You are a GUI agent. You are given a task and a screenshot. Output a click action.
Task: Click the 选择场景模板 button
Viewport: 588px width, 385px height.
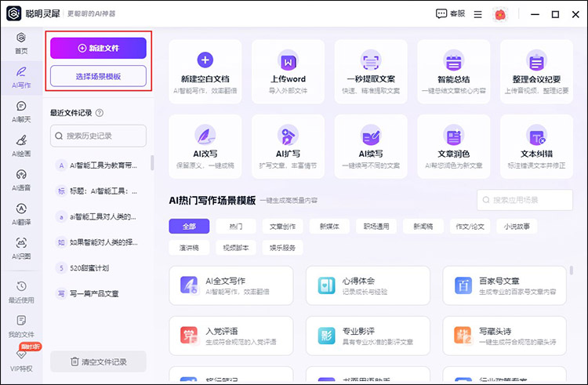[x=98, y=76]
